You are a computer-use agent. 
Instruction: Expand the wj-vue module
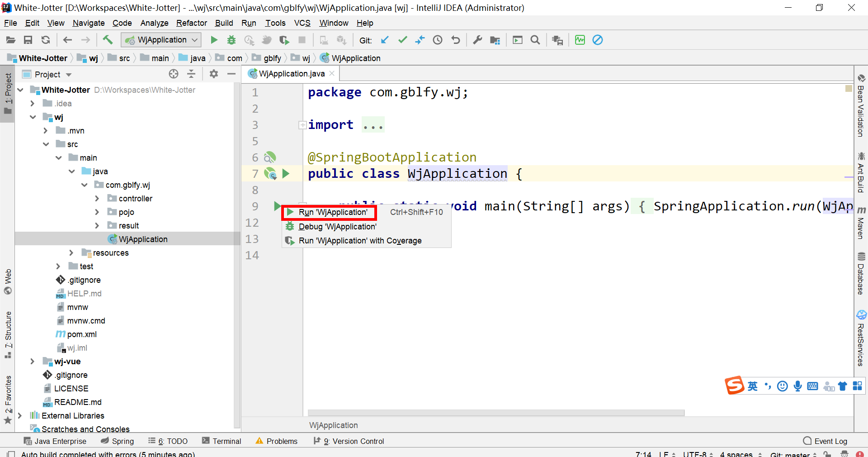pos(32,362)
